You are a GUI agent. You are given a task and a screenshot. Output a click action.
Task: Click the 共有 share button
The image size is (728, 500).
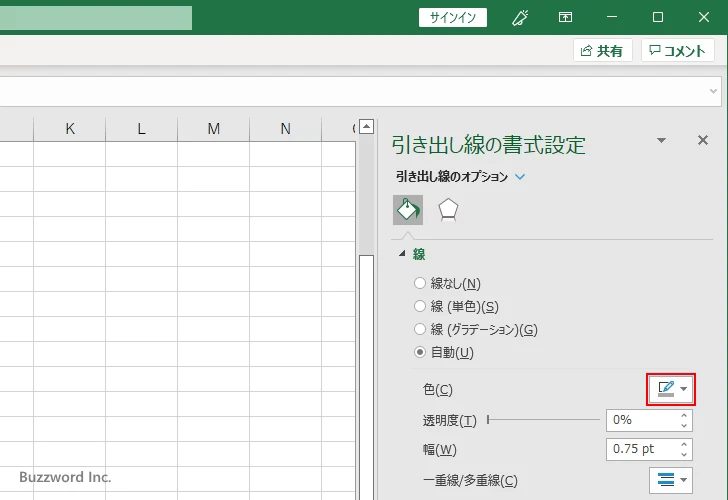[603, 50]
